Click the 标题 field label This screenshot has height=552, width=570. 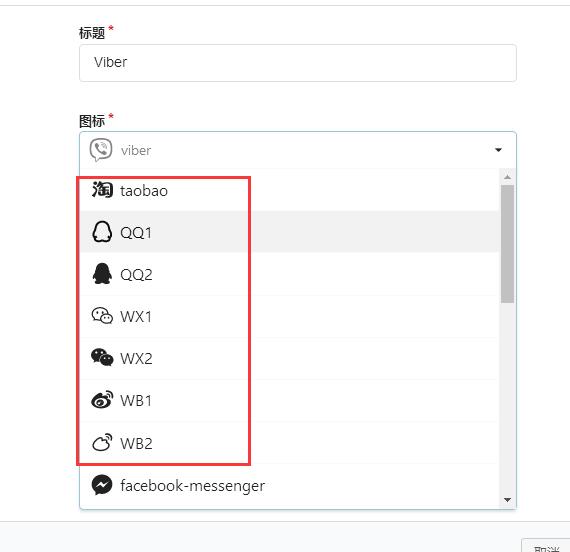[92, 33]
